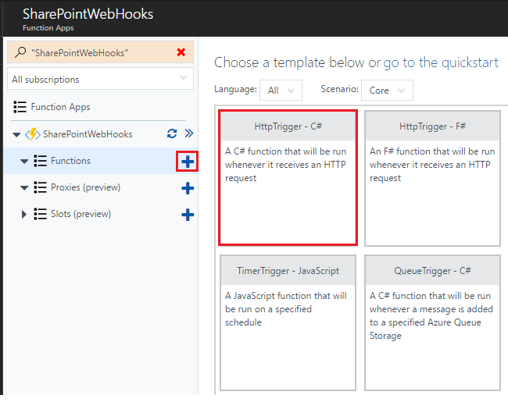The image size is (508, 420).
Task: Follow the go to the quickstart link
Action: pos(441,62)
